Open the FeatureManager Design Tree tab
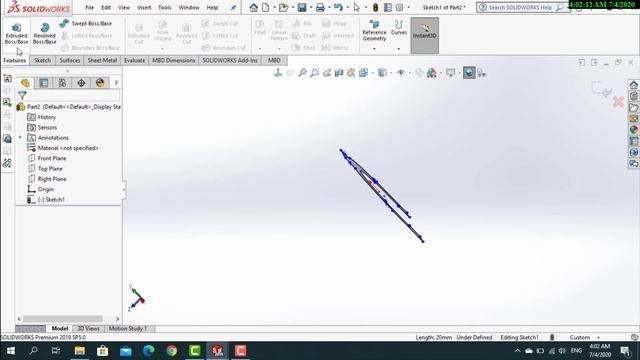The width and height of the screenshot is (640, 360). click(25, 83)
